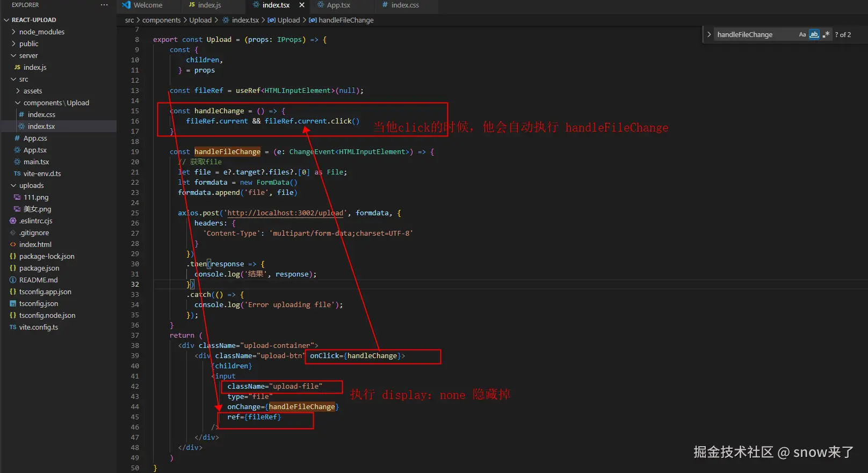Expand the replace toggle arrow in find widget
Viewport: 868px width, 473px height.
[709, 34]
